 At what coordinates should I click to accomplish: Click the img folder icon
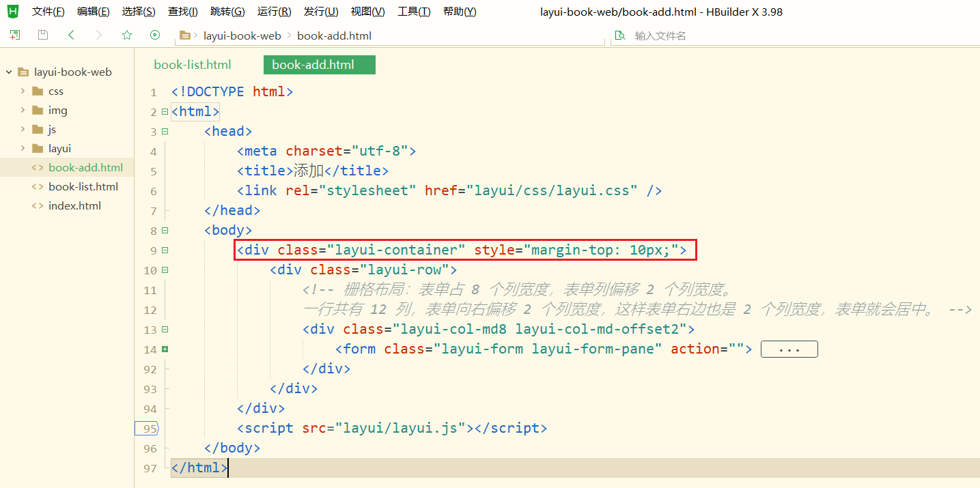[38, 110]
